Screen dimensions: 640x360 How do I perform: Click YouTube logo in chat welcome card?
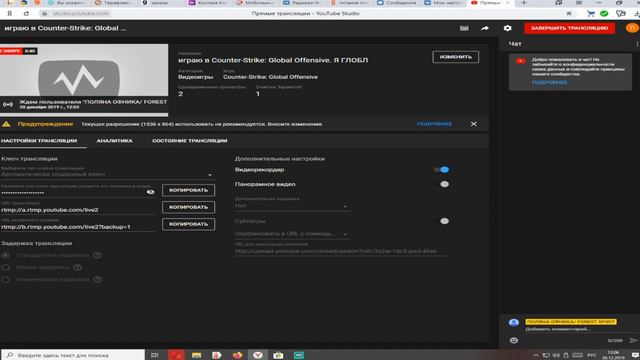[520, 61]
